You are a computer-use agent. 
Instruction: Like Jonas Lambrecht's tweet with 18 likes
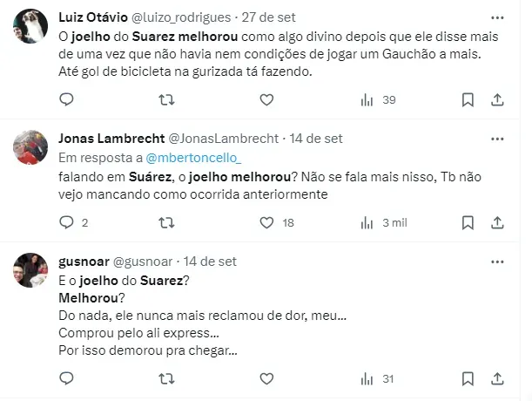pos(266,222)
